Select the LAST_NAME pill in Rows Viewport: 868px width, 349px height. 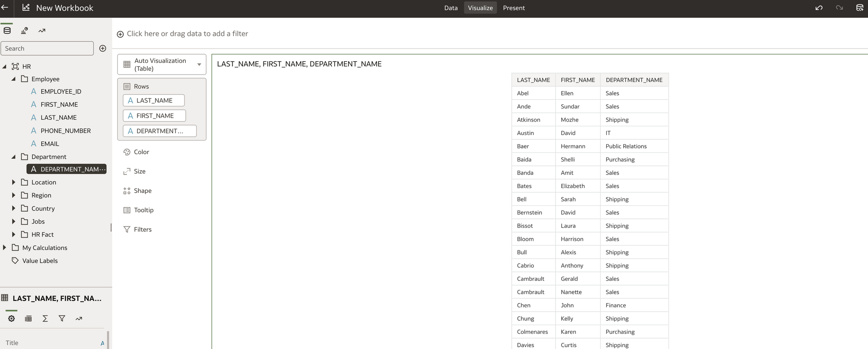[154, 100]
